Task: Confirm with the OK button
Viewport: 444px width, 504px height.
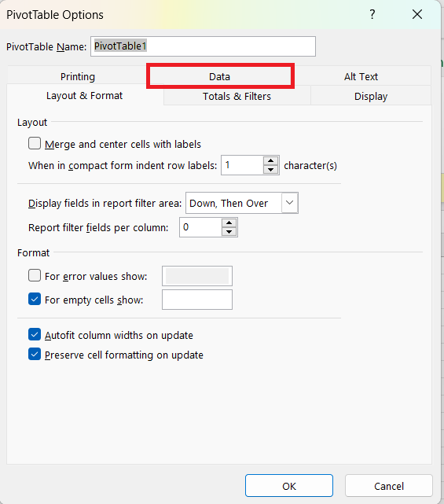Action: [x=289, y=486]
